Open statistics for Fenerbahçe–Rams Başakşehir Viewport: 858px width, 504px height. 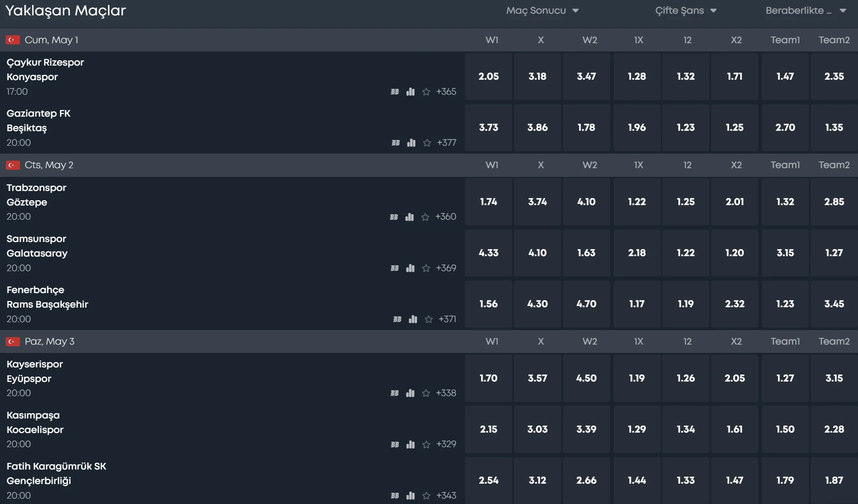pyautogui.click(x=413, y=319)
